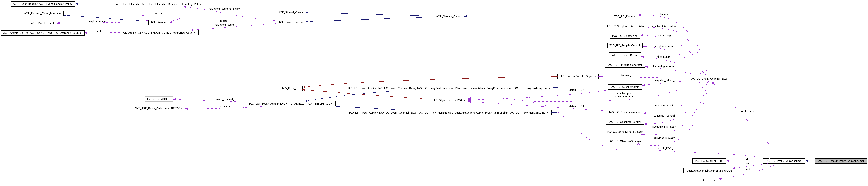Click the greyed EVENT_CHANNEL node
The height and width of the screenshot is (186, 868).
tap(158, 99)
